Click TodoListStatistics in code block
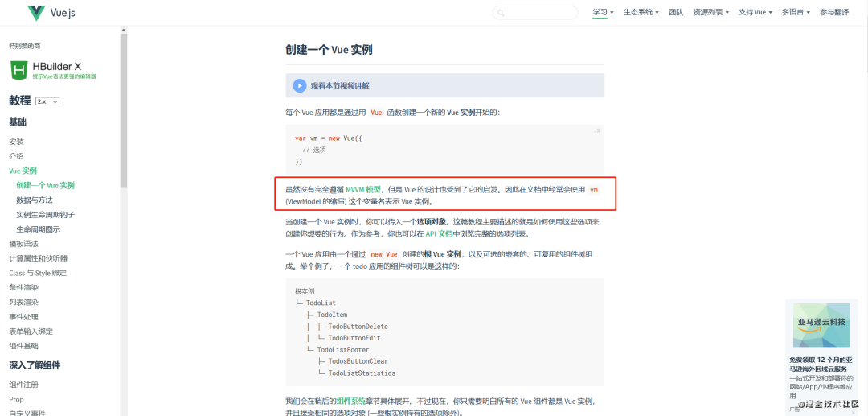 coord(362,373)
